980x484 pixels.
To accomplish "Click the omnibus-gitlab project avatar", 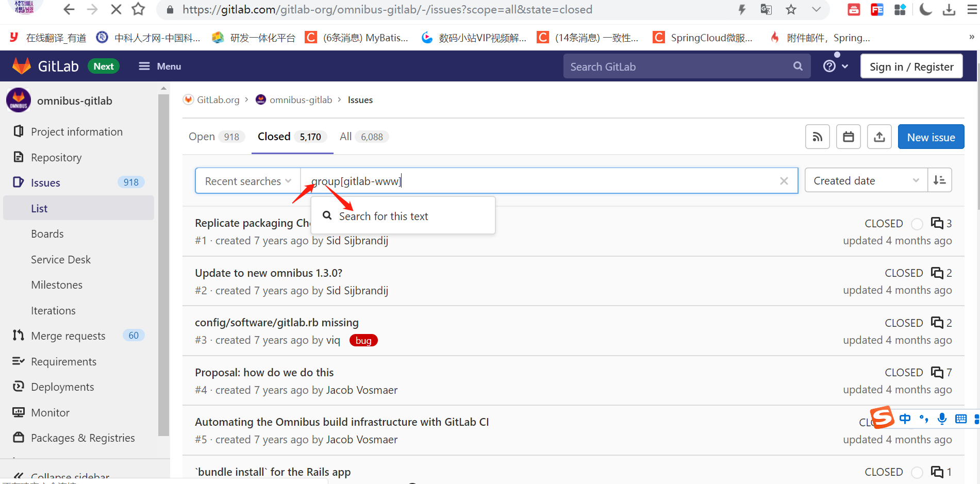I will tap(19, 101).
